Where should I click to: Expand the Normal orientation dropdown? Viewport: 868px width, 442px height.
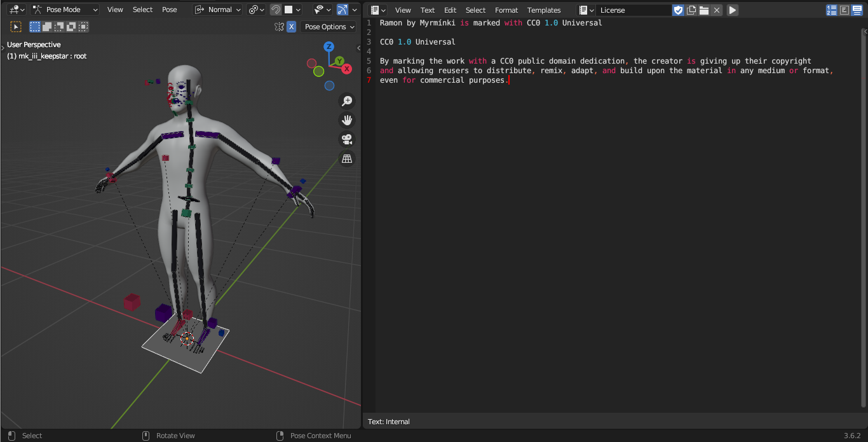click(218, 10)
